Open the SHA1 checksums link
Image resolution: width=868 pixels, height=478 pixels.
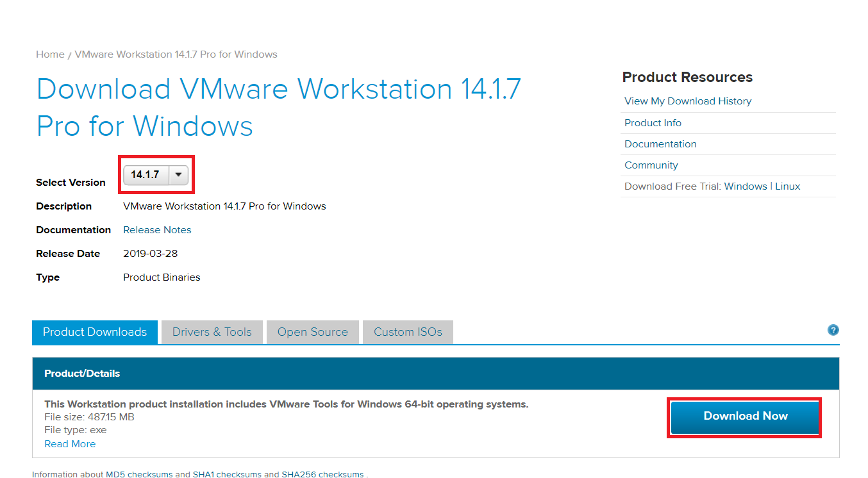(x=227, y=475)
